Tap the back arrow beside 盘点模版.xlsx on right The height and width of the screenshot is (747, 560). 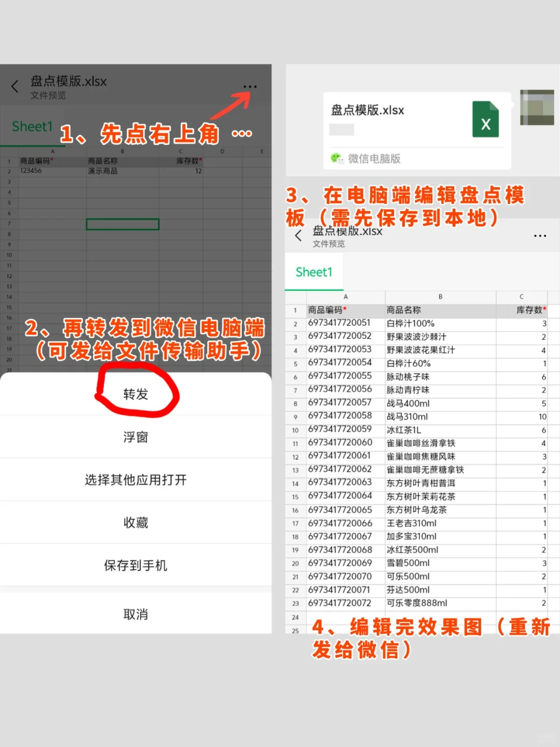tap(298, 236)
